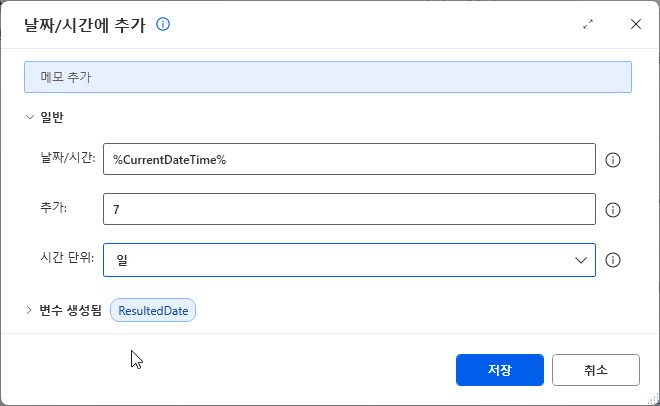The height and width of the screenshot is (406, 660).
Task: Select the 추가 field containing 7
Action: [349, 209]
